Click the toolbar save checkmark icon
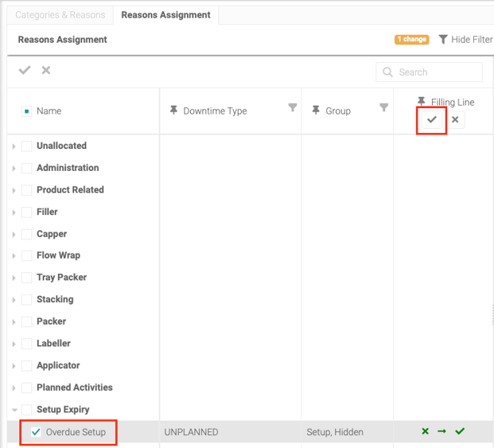This screenshot has width=494, height=448. tap(25, 71)
